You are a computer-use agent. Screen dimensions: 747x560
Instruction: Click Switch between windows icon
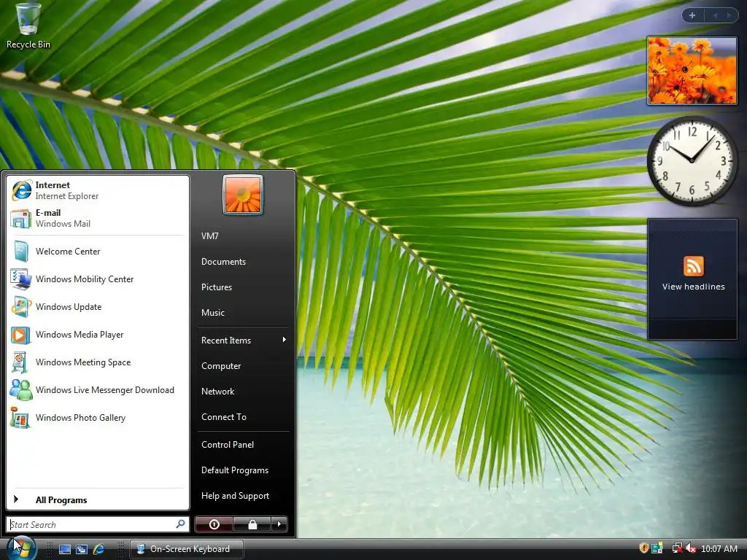click(x=82, y=549)
